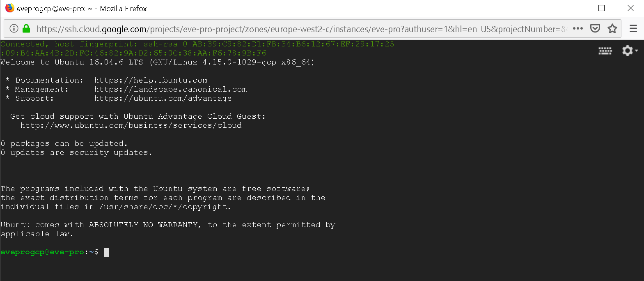
Task: Maximize the Firefox window
Action: coord(602,8)
